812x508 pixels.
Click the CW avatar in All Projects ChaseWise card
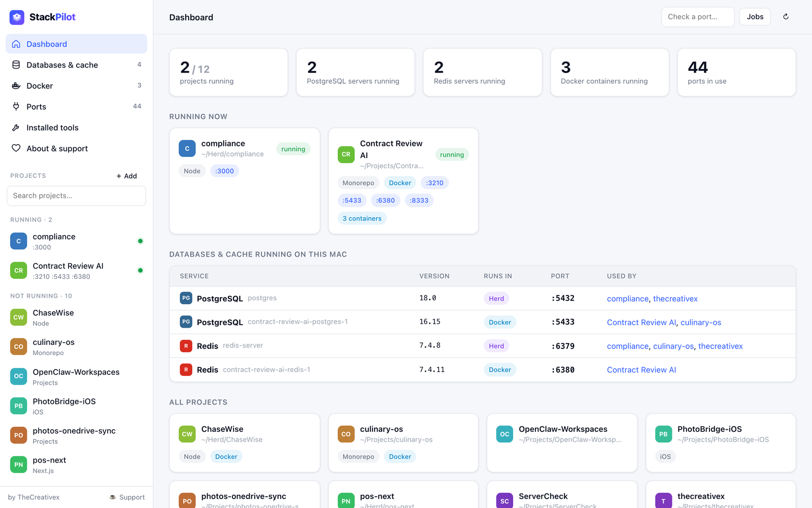point(187,434)
